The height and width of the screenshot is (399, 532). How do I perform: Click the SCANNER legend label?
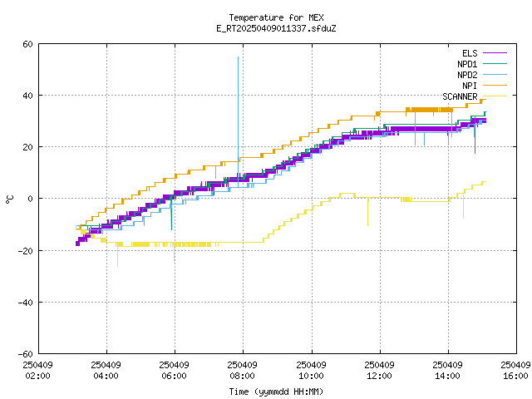pos(460,96)
